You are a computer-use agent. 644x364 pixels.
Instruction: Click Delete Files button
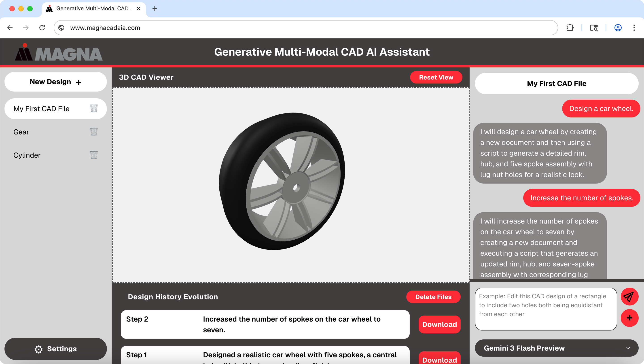click(433, 297)
